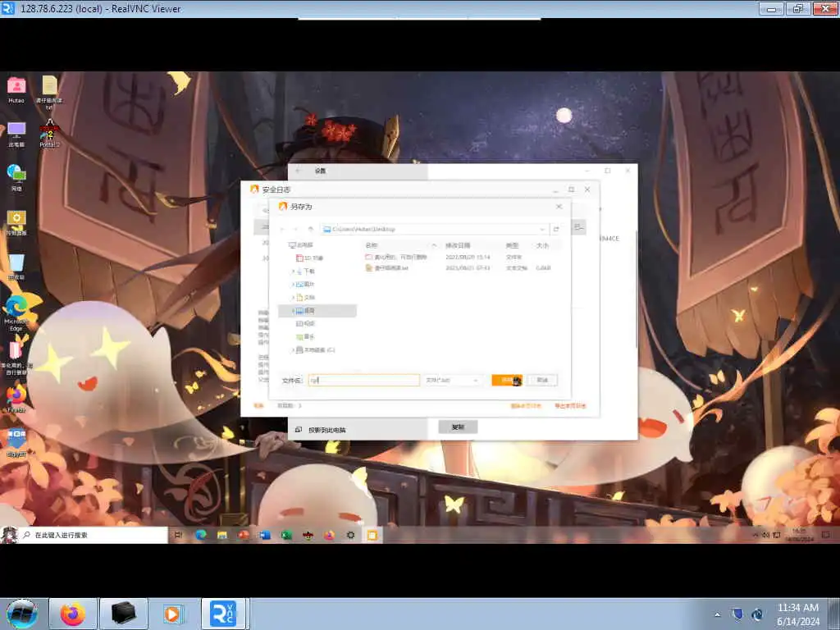Open the Network (网络) desktop icon

click(x=16, y=178)
